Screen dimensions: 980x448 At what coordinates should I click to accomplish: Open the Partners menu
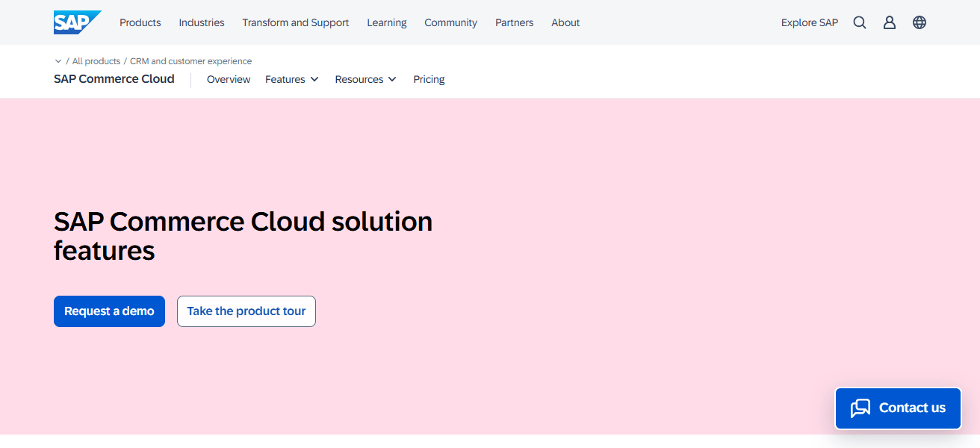point(515,22)
